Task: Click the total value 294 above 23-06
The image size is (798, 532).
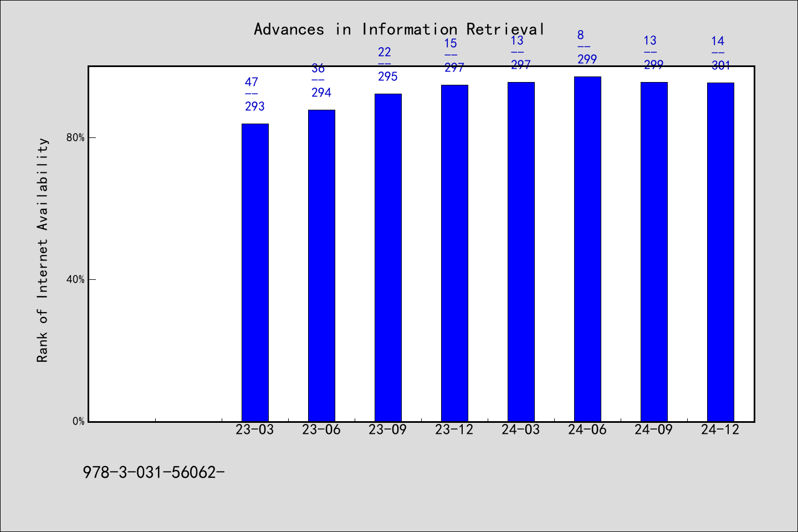Action: (321, 93)
